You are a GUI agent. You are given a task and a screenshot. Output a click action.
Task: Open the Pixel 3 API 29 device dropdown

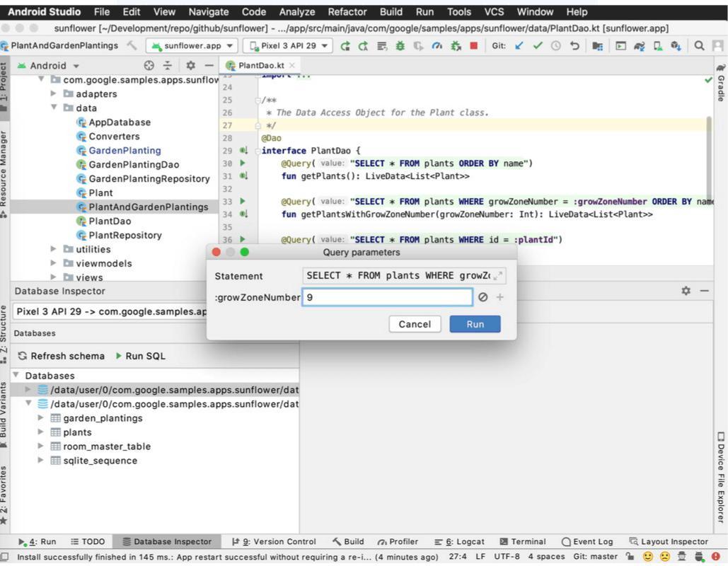[x=289, y=46]
